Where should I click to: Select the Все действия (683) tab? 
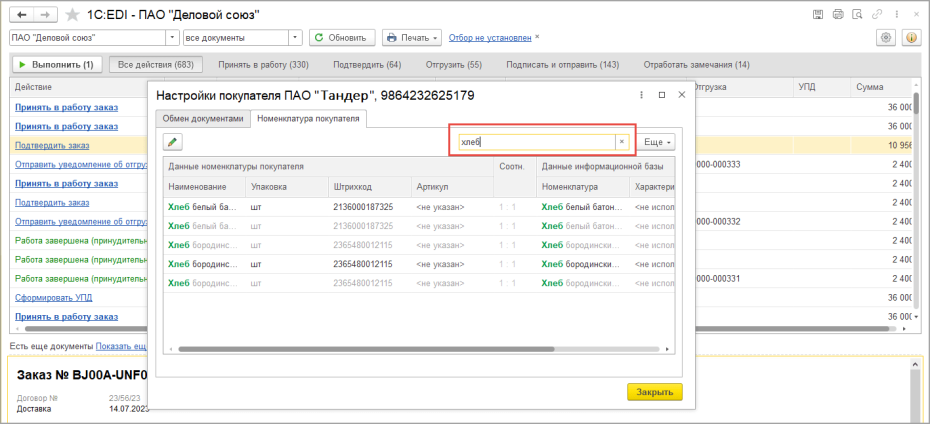pos(156,65)
